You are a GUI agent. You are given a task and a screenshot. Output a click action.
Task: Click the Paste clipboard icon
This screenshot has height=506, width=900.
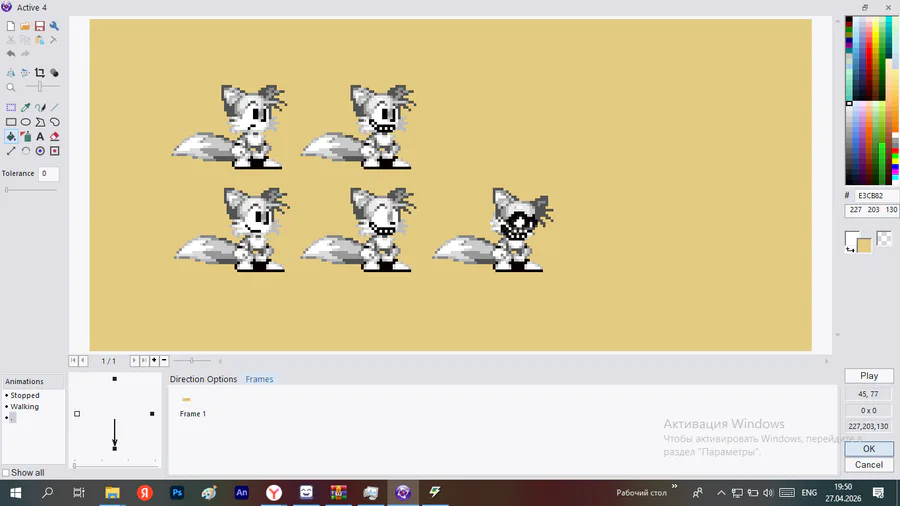[40, 40]
